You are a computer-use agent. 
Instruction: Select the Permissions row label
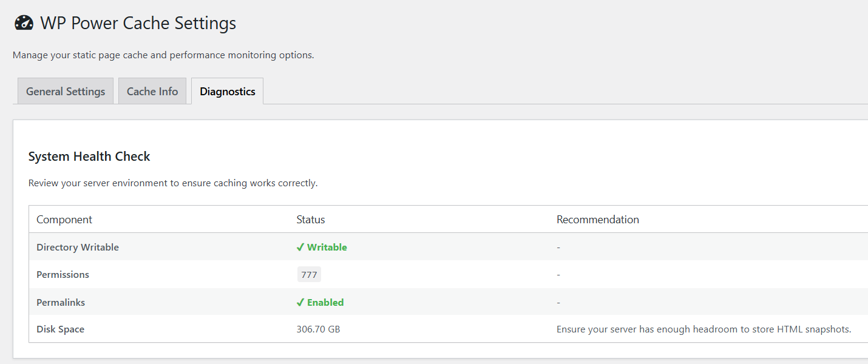click(63, 274)
